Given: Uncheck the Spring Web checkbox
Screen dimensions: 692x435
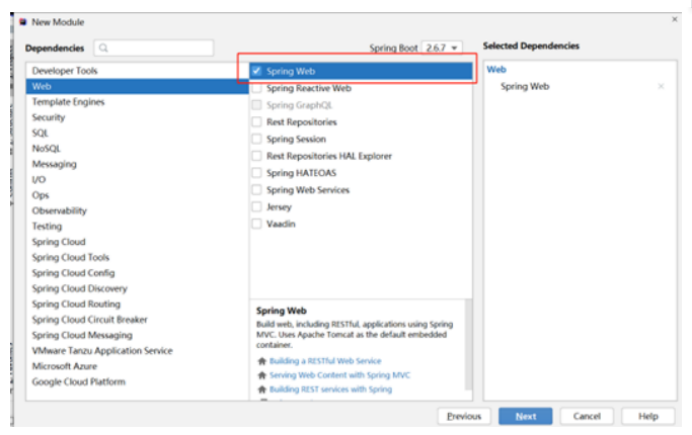Looking at the screenshot, I should pos(257,71).
